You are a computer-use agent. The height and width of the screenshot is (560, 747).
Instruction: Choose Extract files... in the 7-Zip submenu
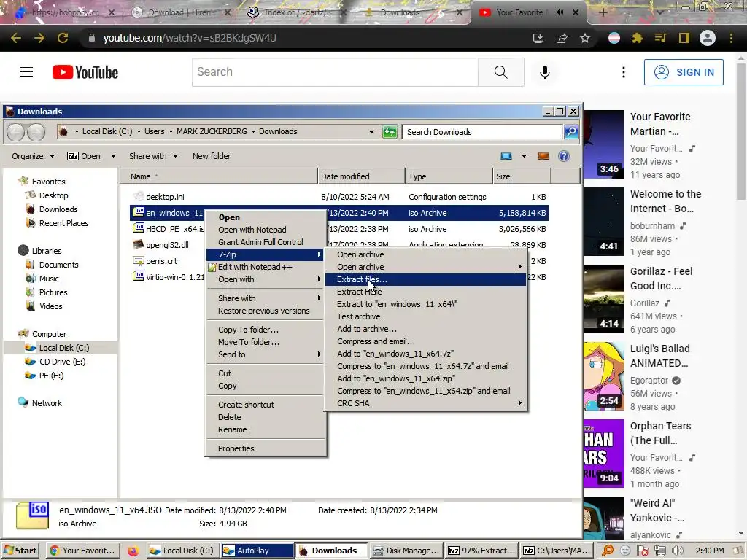tap(425, 279)
